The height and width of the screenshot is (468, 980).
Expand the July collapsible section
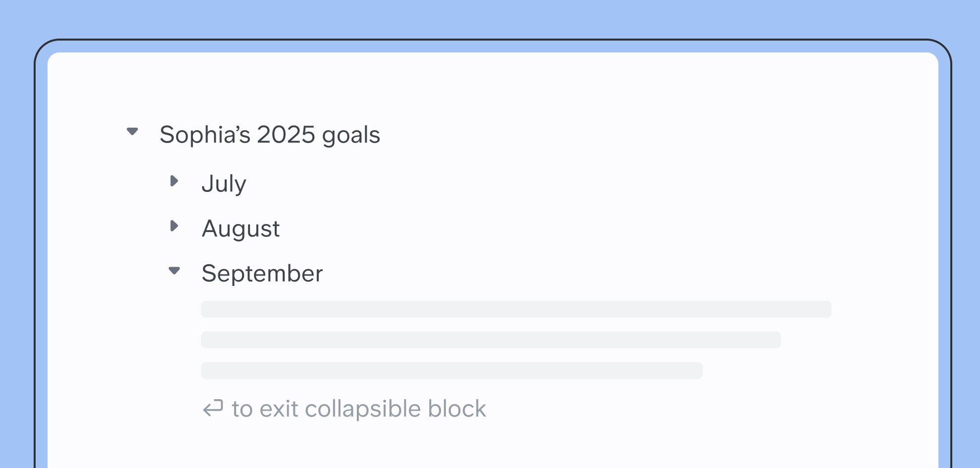pos(174,181)
